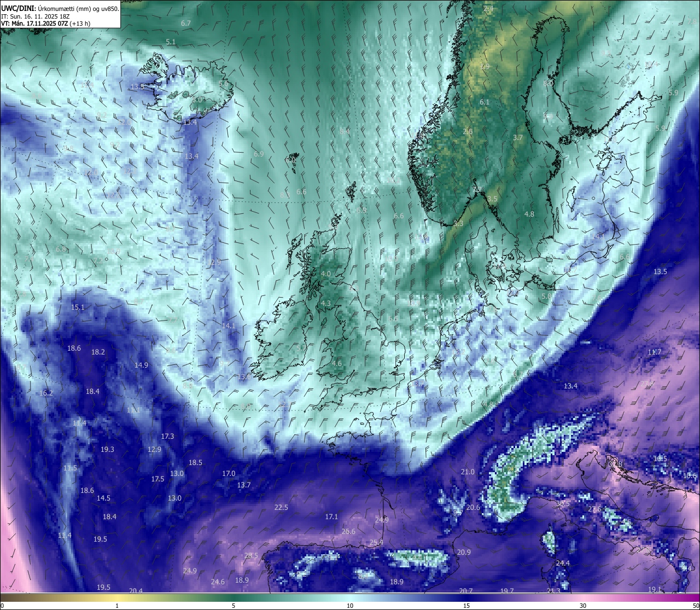The width and height of the screenshot is (700, 610).
Task: Click the color scale tick label 15
Action: (x=466, y=606)
